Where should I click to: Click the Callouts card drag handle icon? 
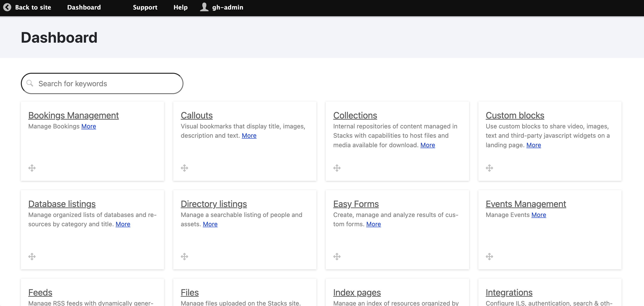[184, 168]
